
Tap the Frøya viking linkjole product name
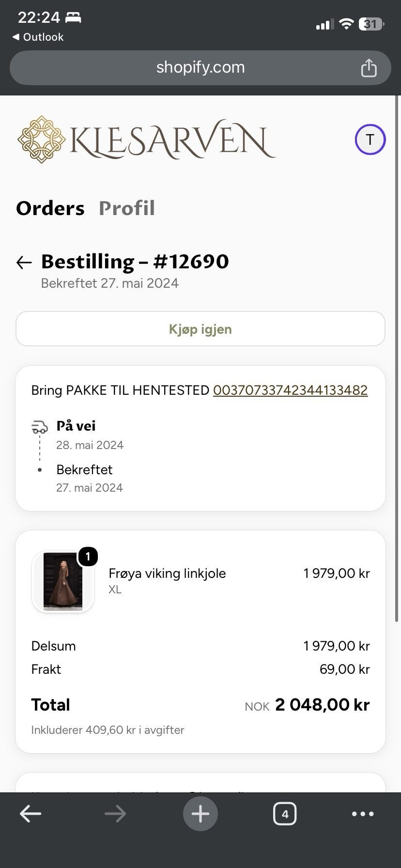tap(167, 573)
